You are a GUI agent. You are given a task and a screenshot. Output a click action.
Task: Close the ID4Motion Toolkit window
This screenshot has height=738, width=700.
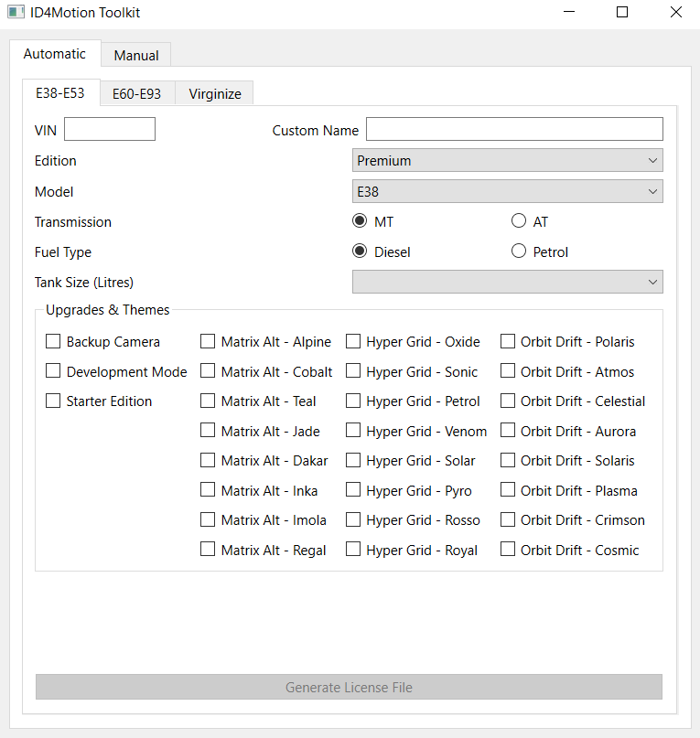click(676, 12)
